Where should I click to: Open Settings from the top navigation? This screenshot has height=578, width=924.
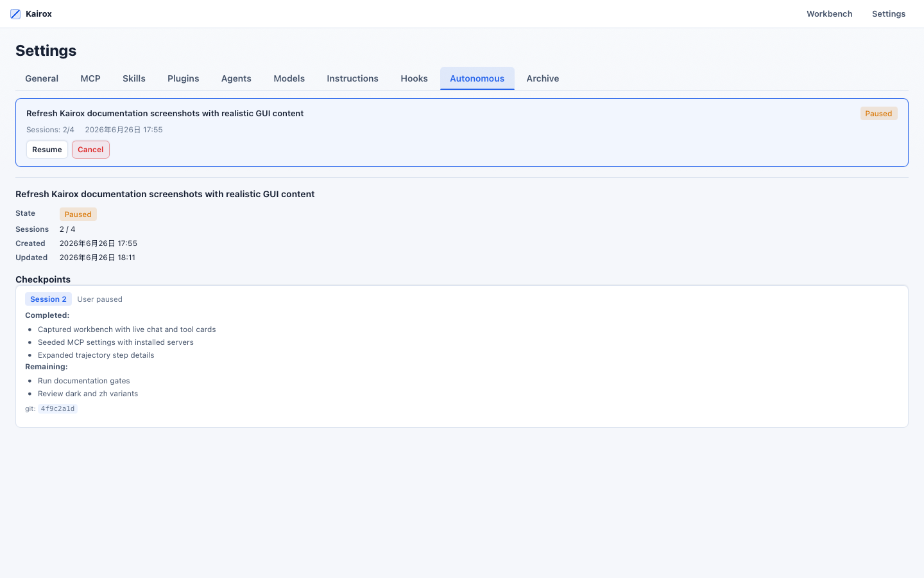[888, 14]
